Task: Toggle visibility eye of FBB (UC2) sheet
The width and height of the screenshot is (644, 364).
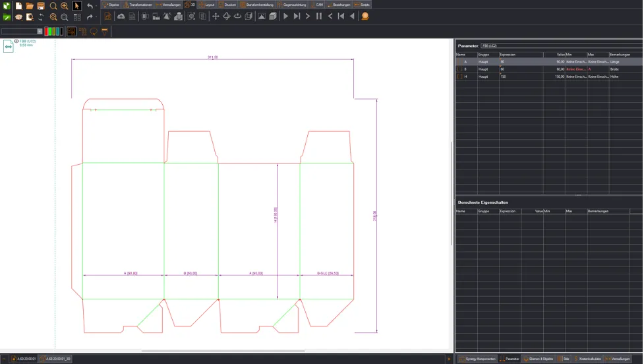Action: [16, 41]
